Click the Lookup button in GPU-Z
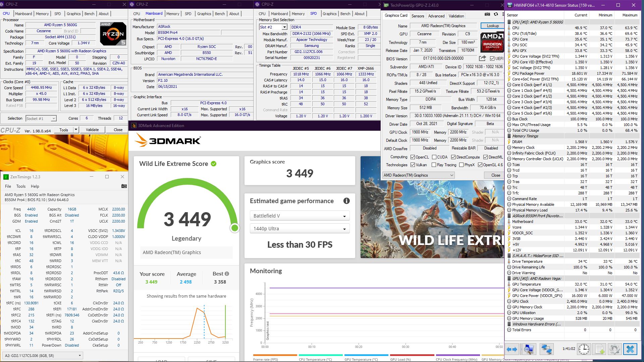The width and height of the screenshot is (644, 362). (x=492, y=26)
